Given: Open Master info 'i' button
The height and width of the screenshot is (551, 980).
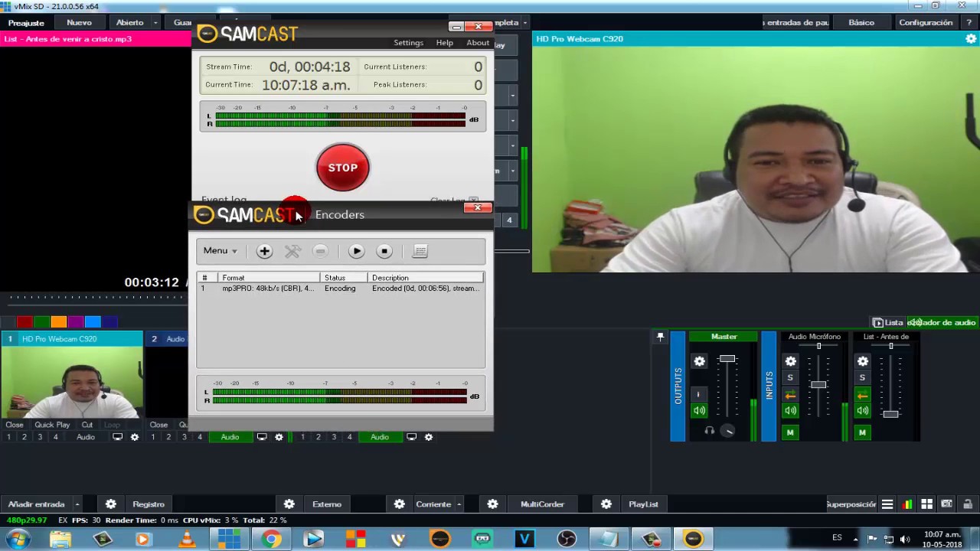Looking at the screenshot, I should [697, 394].
